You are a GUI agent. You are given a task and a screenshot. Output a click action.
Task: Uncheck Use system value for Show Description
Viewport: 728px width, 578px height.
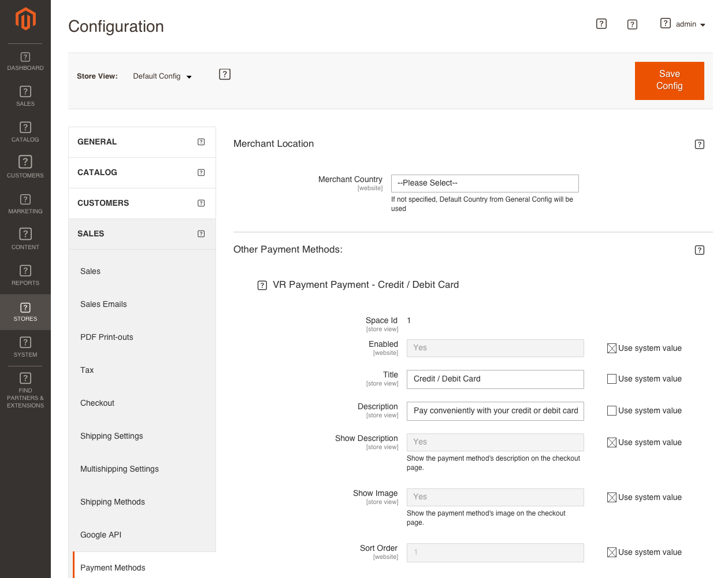(611, 442)
